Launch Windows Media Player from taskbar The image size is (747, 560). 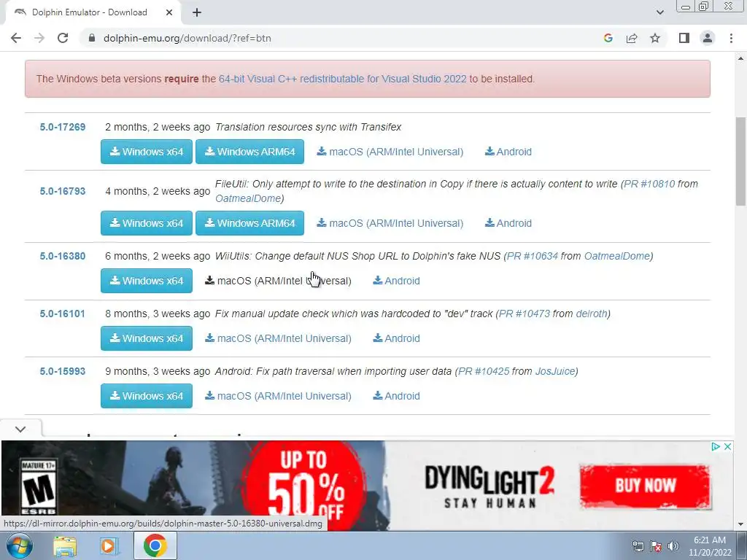click(109, 545)
